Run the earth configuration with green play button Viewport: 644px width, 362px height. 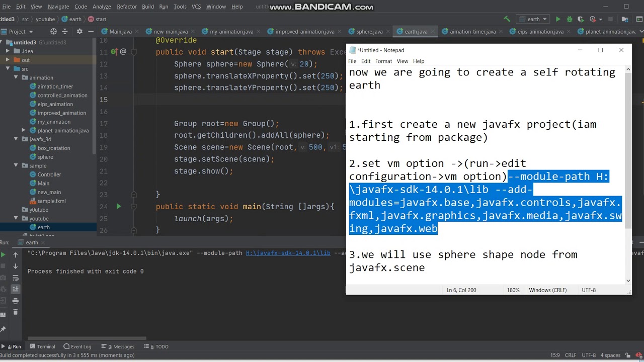558,19
